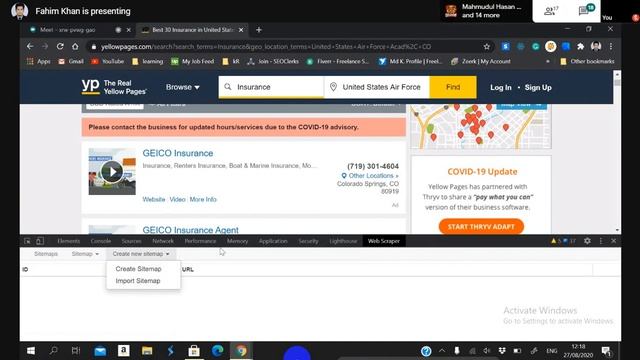Click the Insurance search terms field

(x=271, y=87)
